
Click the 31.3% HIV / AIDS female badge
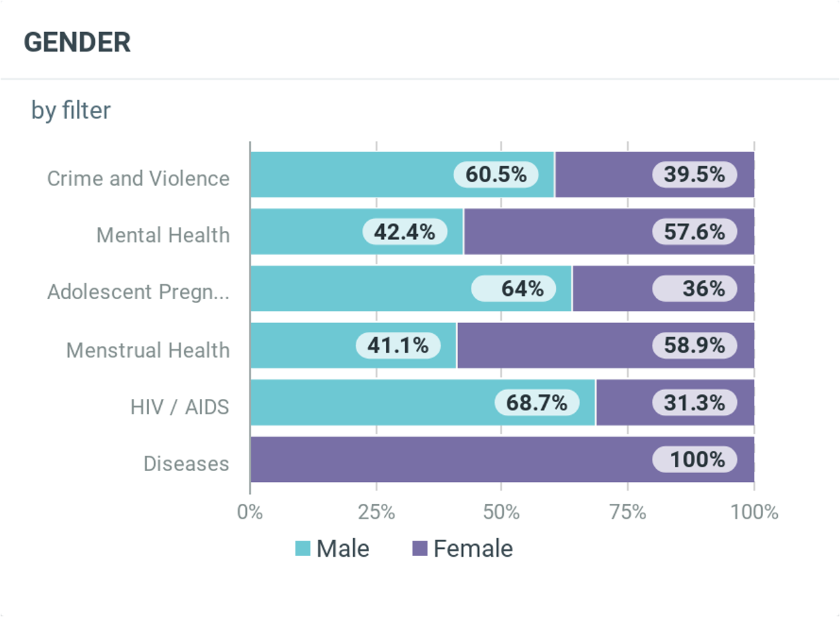pos(694,403)
